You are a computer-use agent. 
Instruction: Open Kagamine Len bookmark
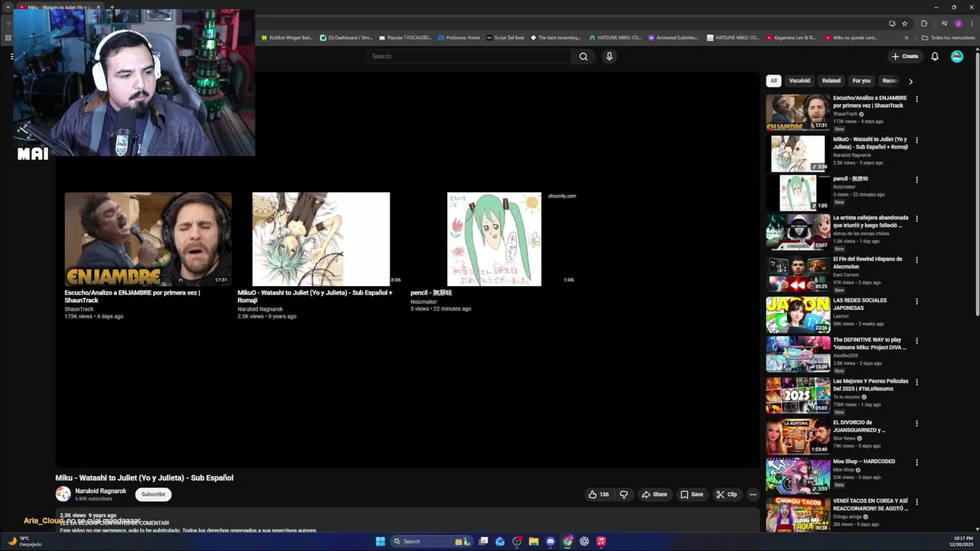791,37
